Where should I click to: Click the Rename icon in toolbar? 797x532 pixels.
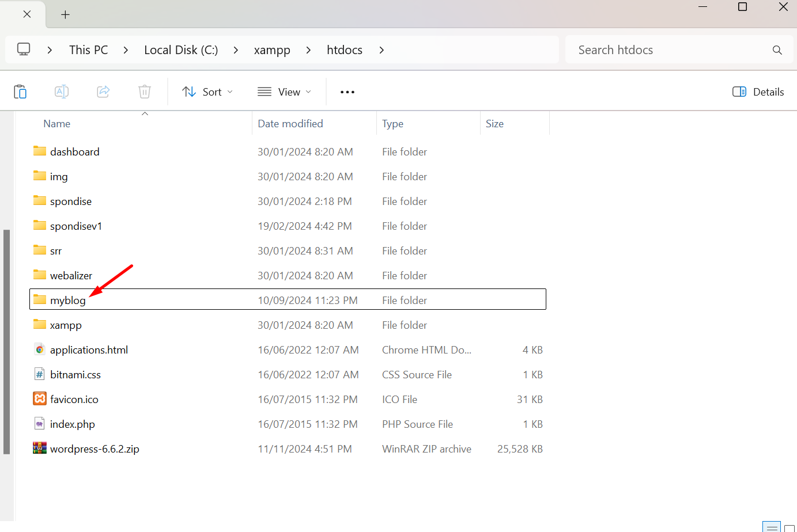point(62,92)
